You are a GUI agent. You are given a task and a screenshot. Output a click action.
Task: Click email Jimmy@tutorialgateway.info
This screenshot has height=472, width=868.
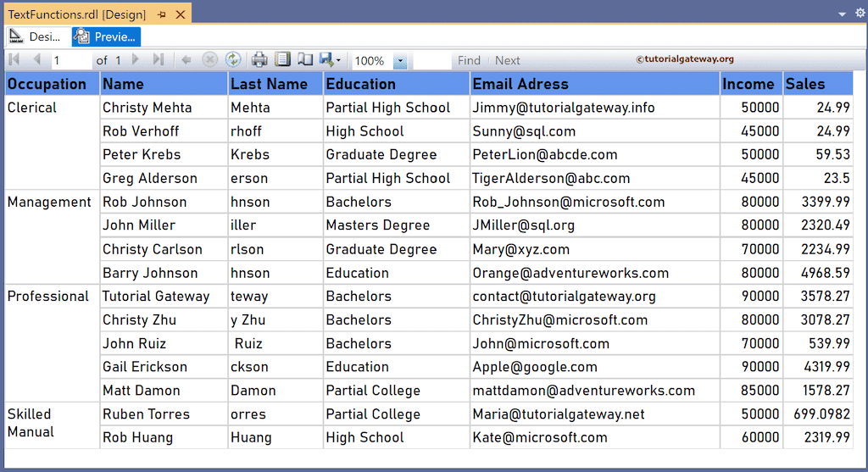point(564,108)
